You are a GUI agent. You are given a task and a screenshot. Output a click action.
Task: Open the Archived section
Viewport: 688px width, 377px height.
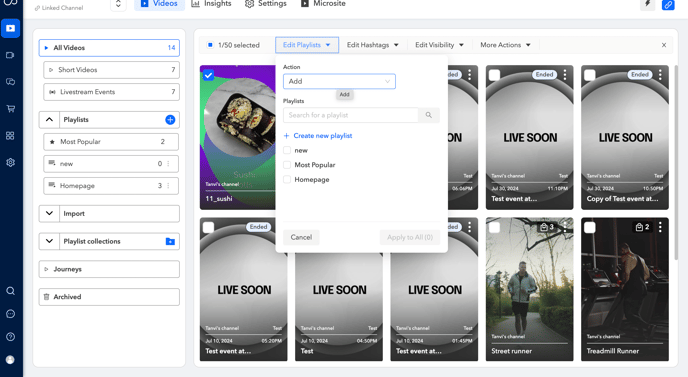[x=109, y=297]
